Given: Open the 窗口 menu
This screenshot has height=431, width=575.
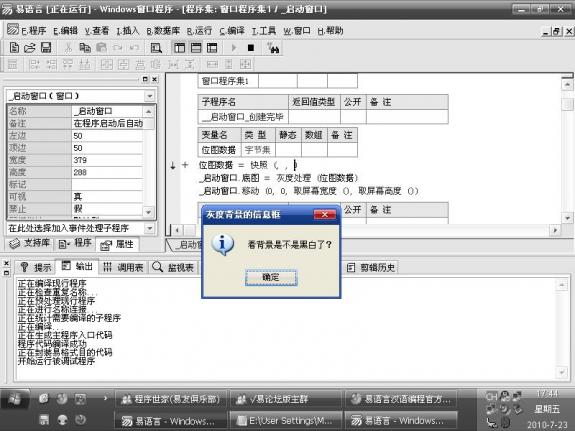Looking at the screenshot, I should pyautogui.click(x=297, y=31).
